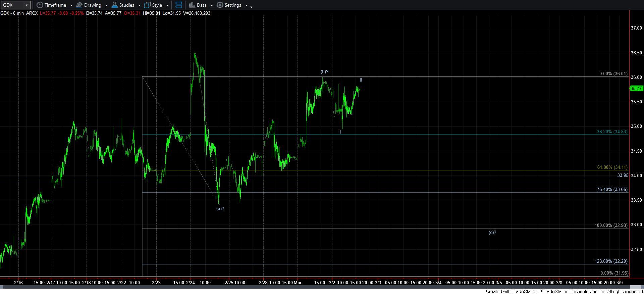Expand the Timeframe dropdown arrow
The image size is (644, 294).
[x=71, y=5]
